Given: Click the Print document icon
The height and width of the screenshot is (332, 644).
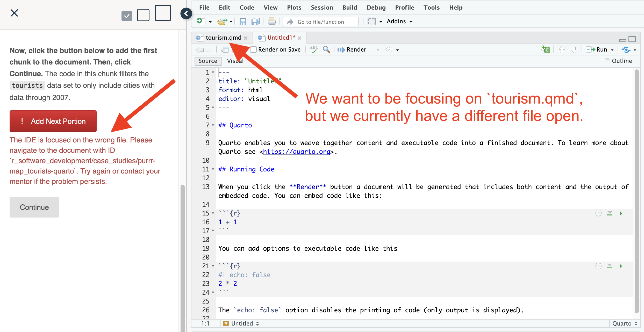Looking at the screenshot, I should [271, 21].
